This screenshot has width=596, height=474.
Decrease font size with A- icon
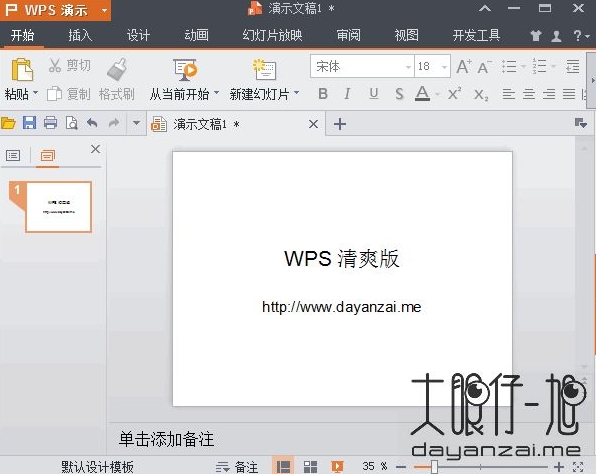click(x=484, y=67)
